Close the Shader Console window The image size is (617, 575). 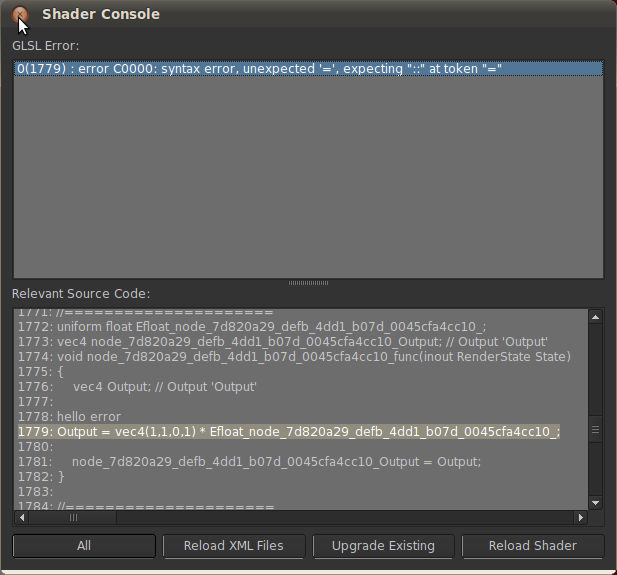(20, 15)
